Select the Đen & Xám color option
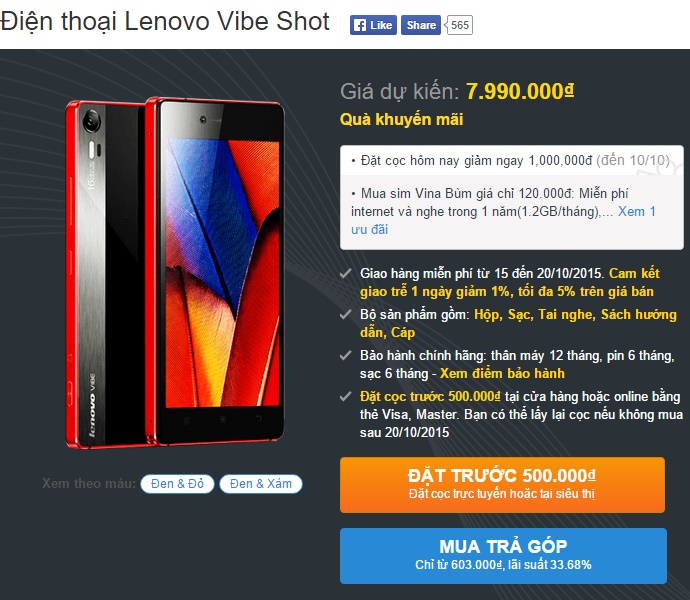This screenshot has height=600, width=690. 261,484
